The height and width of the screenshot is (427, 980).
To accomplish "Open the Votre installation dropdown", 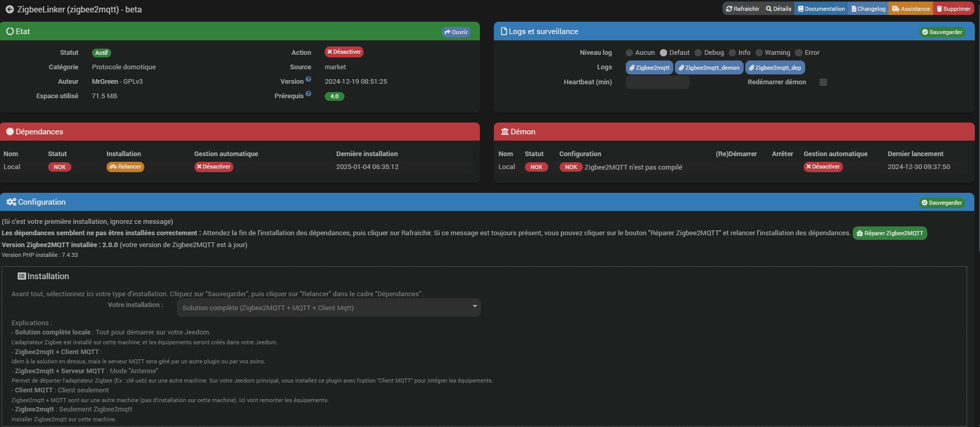I will (x=328, y=308).
